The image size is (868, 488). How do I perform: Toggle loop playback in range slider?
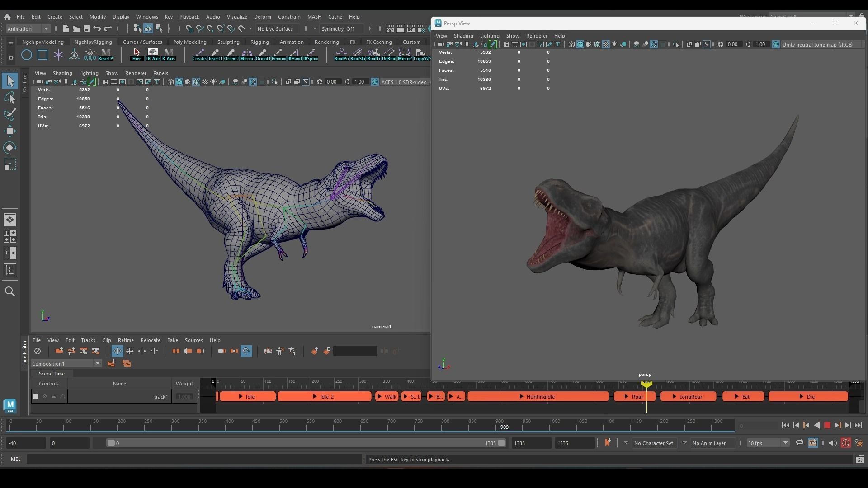click(x=799, y=443)
